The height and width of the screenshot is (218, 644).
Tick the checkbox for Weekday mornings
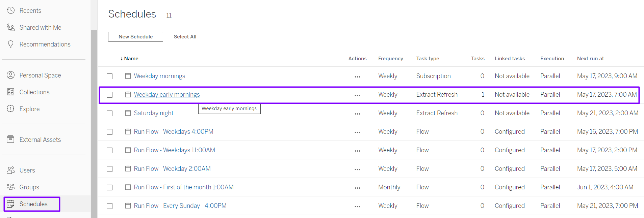point(110,76)
